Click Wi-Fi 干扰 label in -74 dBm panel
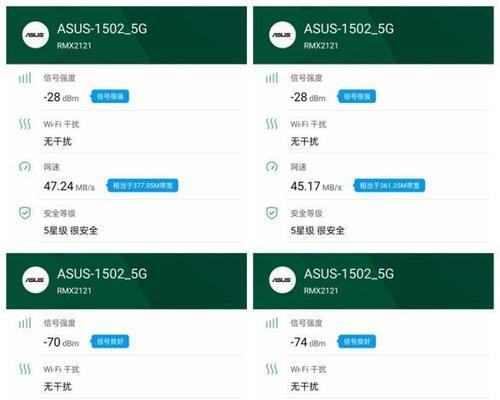 (308, 369)
